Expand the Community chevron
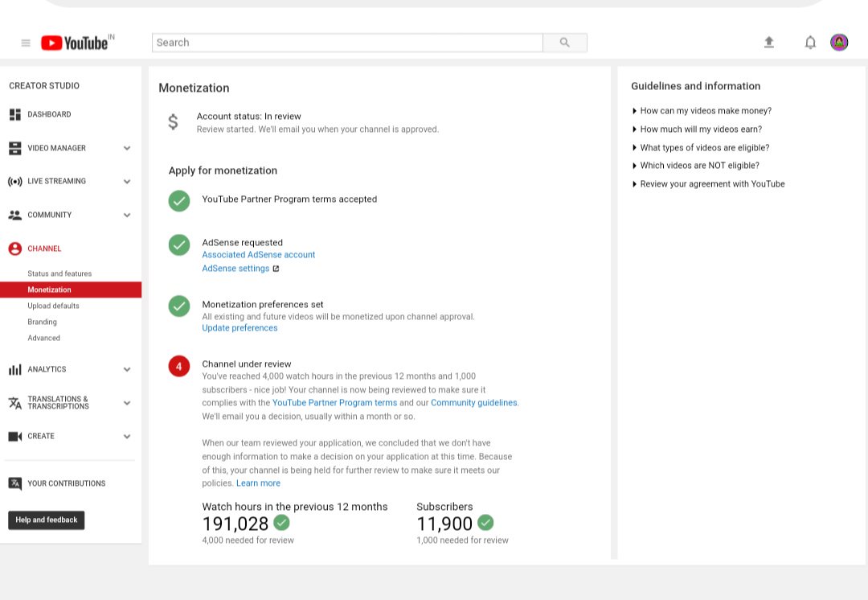Screen dimensions: 868x600 [x=127, y=215]
